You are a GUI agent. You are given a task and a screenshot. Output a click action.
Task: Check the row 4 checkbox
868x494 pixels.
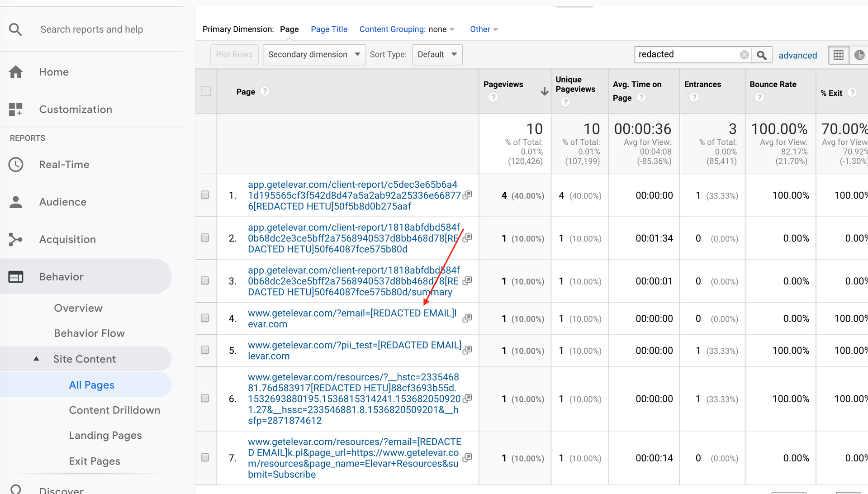pos(205,318)
